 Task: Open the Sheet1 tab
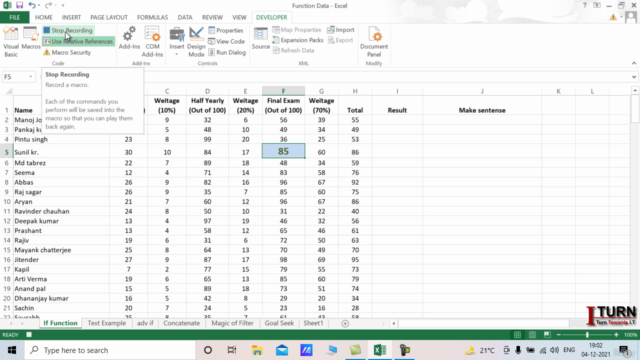313,323
